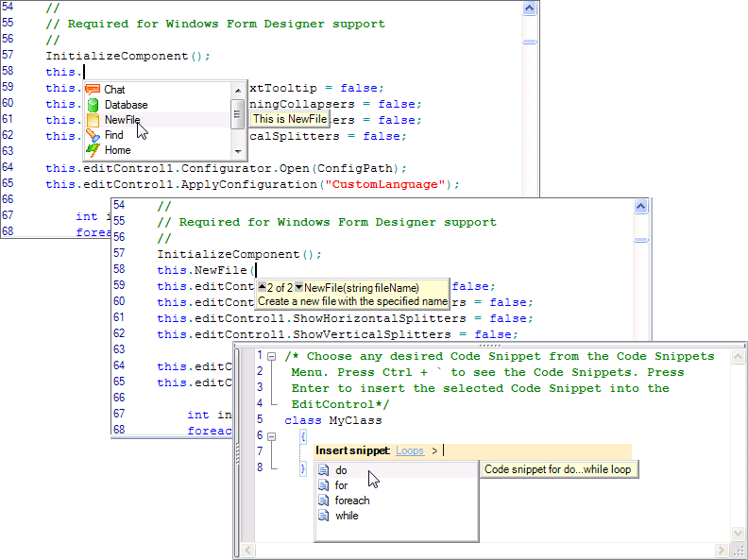Viewport: 748px width, 560px height.
Task: Click the closing brace on line 8
Action: pyautogui.click(x=303, y=468)
